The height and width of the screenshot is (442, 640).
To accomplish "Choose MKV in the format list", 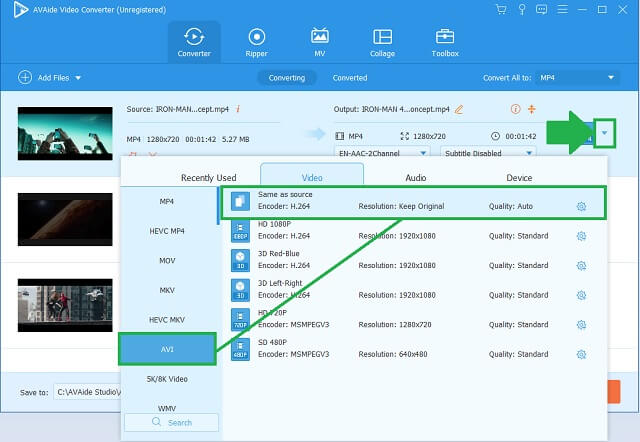I will [167, 290].
